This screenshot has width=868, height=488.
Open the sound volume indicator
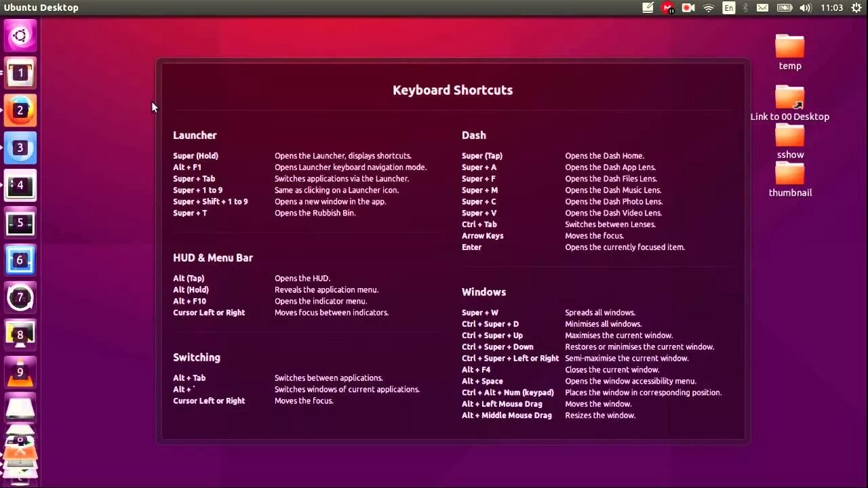click(x=806, y=7)
